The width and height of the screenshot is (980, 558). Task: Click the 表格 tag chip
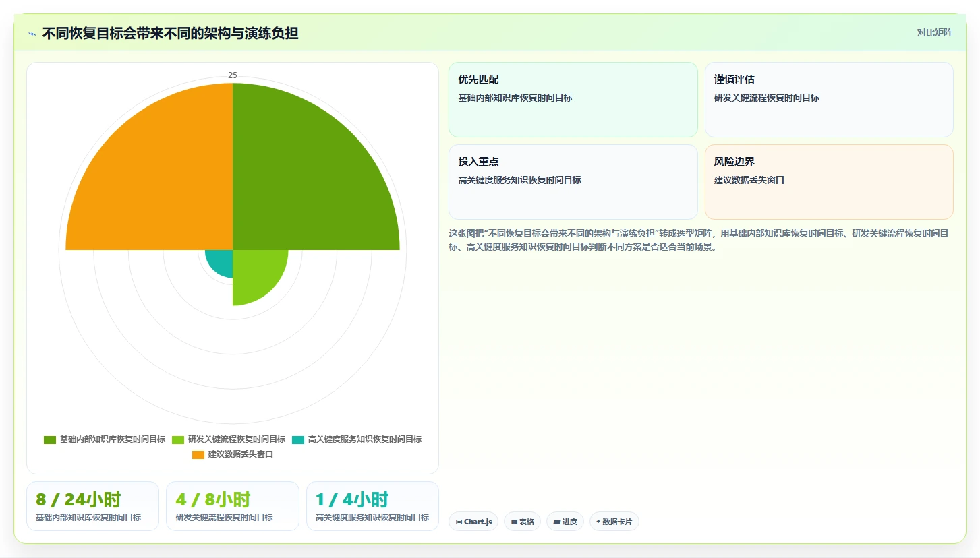(x=522, y=522)
